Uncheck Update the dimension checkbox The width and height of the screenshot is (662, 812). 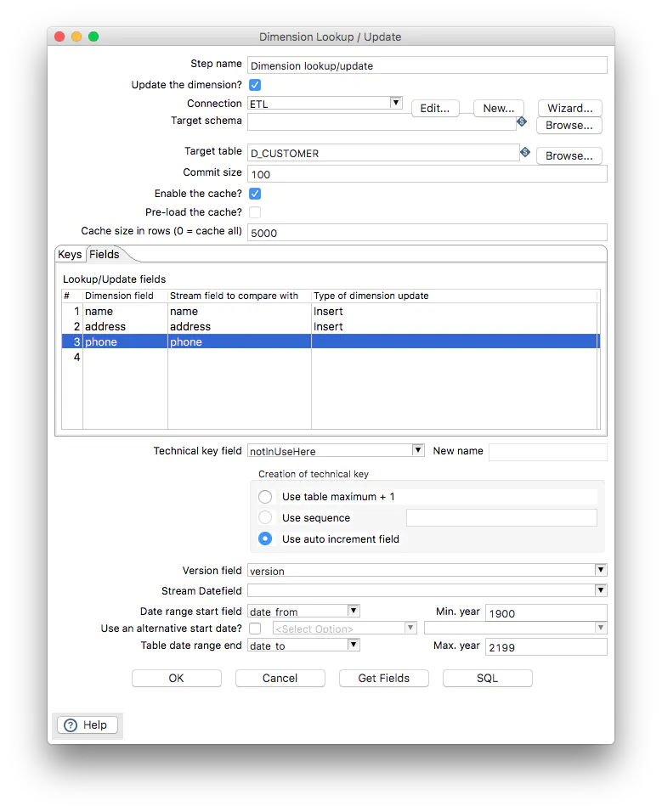coord(255,85)
